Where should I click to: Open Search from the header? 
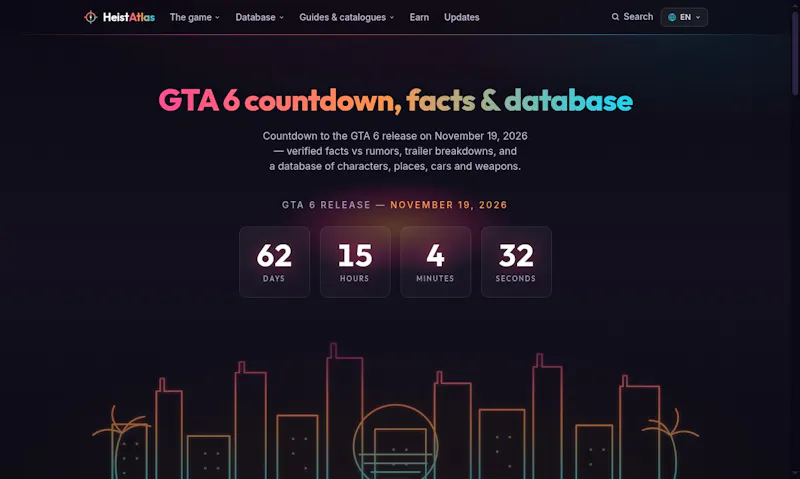pos(632,17)
